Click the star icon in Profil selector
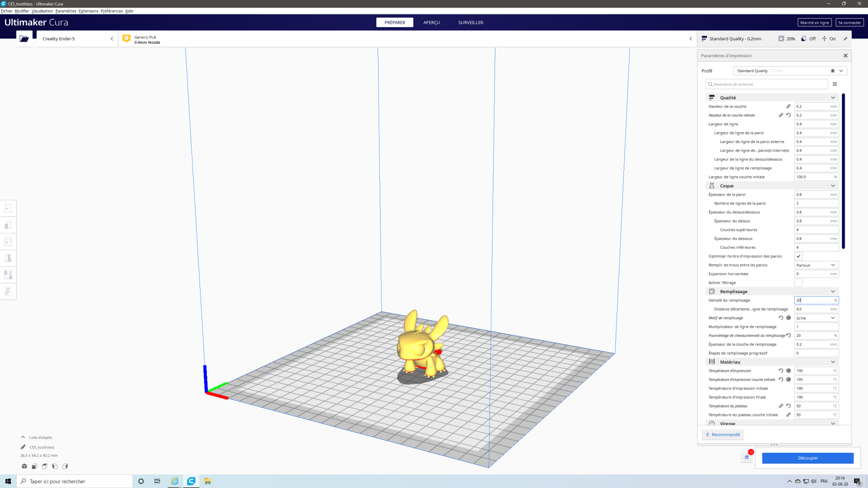 point(832,71)
